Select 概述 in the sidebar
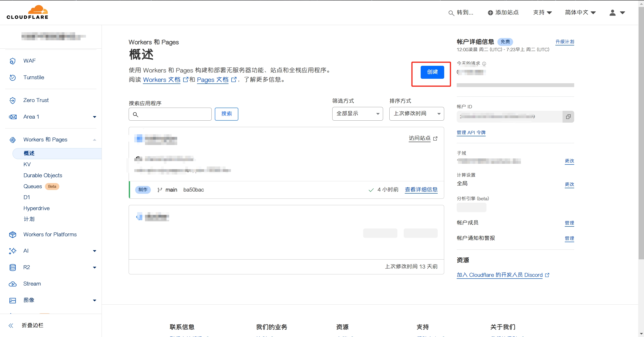Image resolution: width=644 pixels, height=337 pixels. (x=57, y=154)
